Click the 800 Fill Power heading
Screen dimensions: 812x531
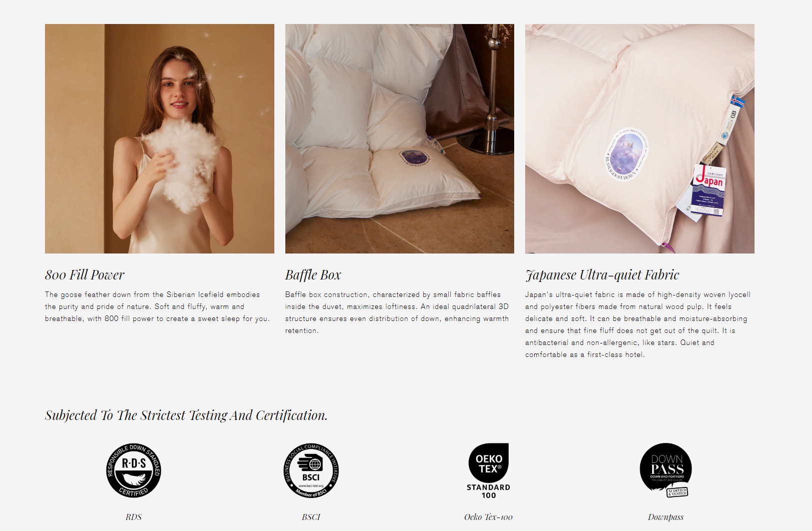[84, 275]
